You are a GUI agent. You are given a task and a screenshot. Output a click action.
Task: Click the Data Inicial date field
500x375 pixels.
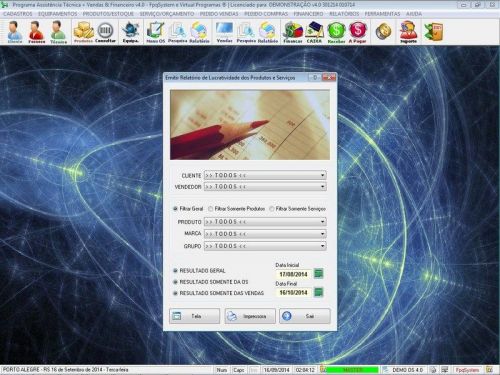click(294, 274)
